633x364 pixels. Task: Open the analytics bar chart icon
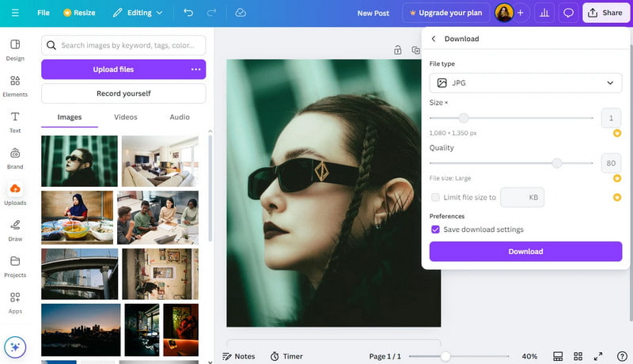pyautogui.click(x=544, y=13)
